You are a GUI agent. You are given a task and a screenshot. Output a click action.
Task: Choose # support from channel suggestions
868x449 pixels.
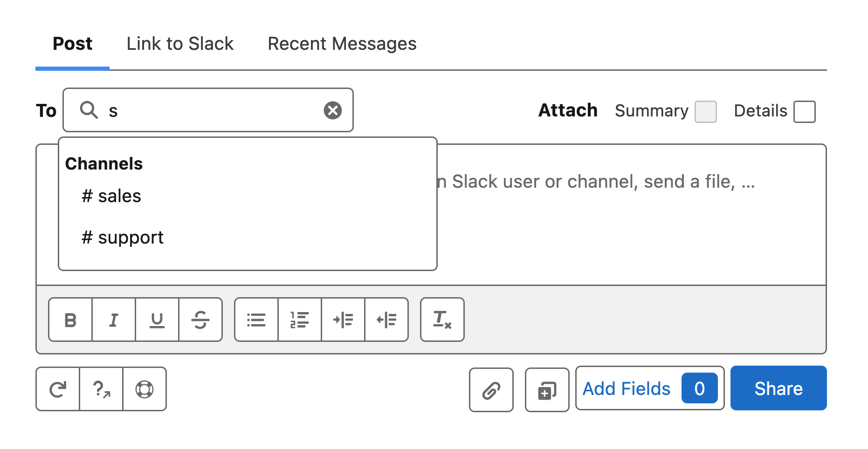pos(123,238)
